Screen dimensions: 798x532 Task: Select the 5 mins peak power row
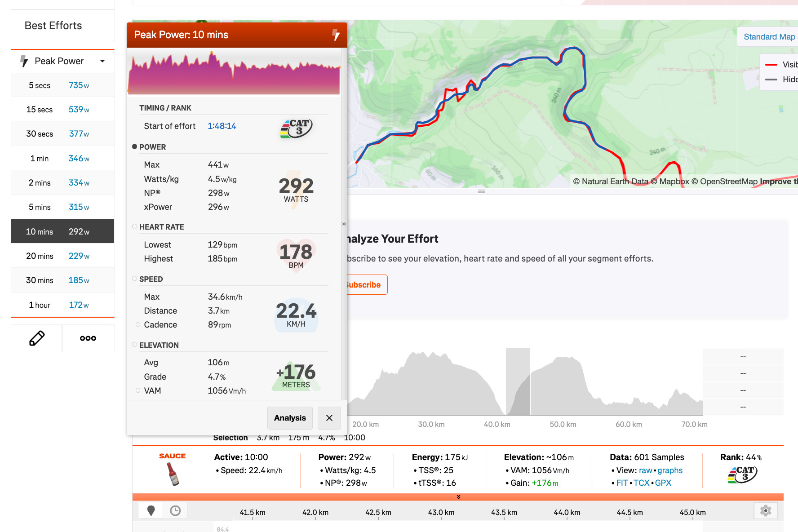[62, 207]
